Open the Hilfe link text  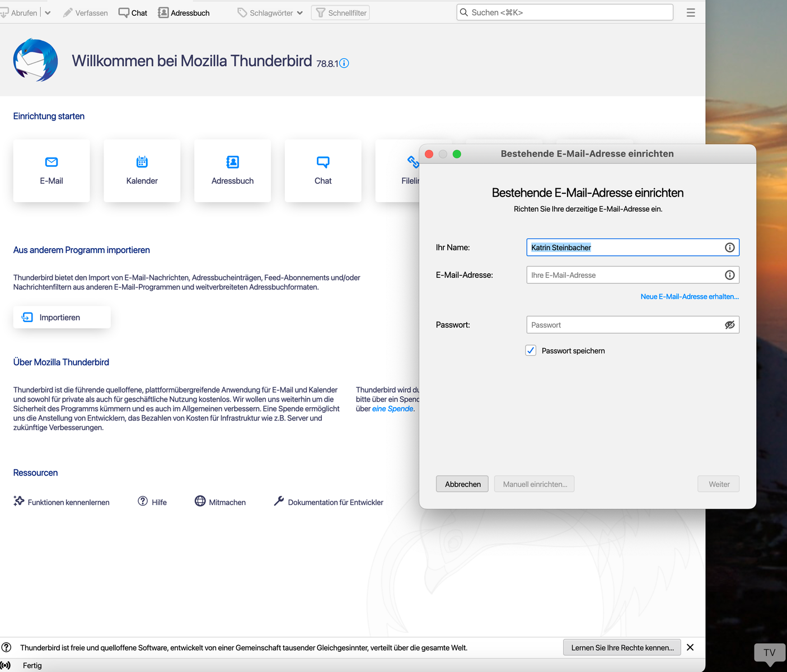(x=160, y=502)
